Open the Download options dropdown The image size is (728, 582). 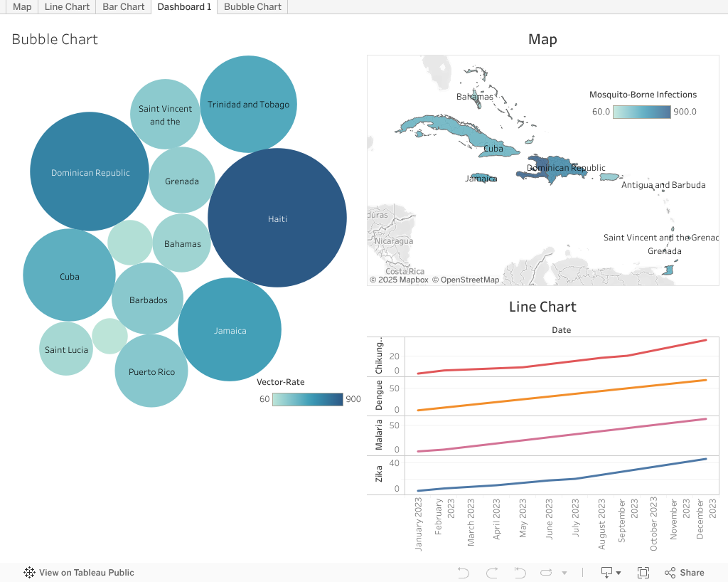tap(611, 573)
